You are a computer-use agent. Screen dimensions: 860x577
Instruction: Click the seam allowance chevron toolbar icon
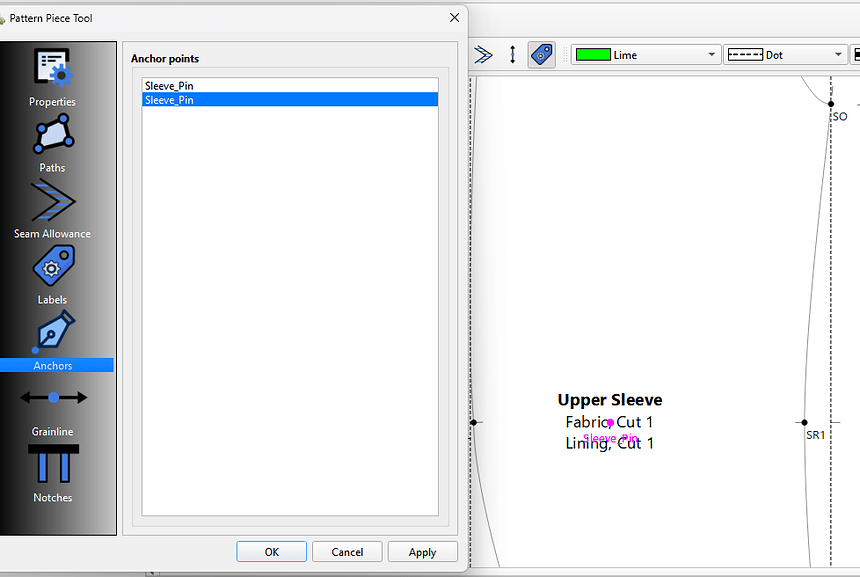[x=483, y=55]
